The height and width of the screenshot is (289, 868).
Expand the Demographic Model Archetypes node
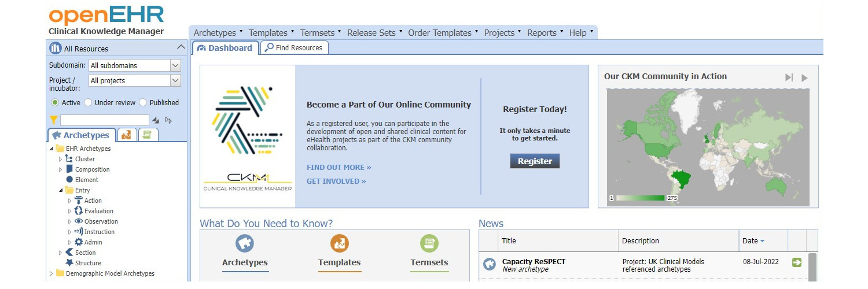(52, 273)
